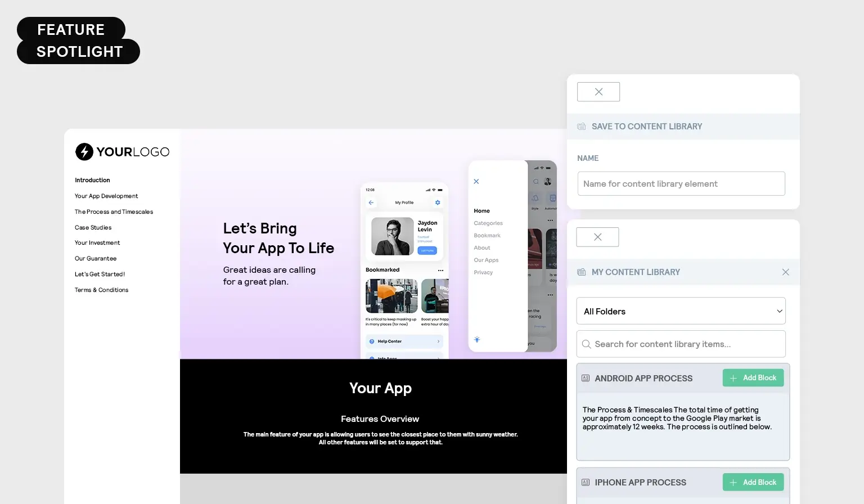Open the All Folders dropdown
The image size is (864, 504).
click(x=681, y=311)
